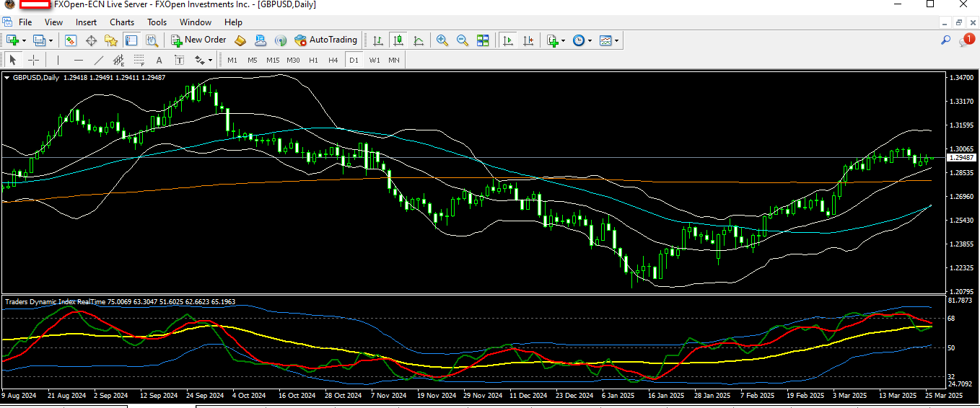
Task: Click the triangle beside GBPUSD,Daily
Action: pyautogui.click(x=7, y=78)
